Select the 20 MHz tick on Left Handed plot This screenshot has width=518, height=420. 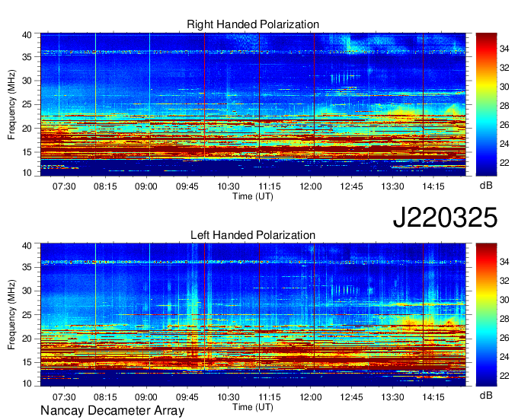(x=27, y=339)
